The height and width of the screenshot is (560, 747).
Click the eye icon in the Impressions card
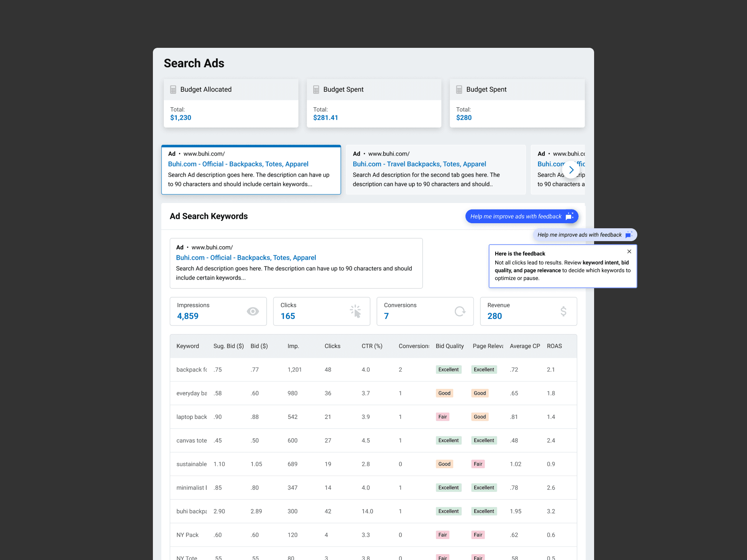tap(253, 311)
